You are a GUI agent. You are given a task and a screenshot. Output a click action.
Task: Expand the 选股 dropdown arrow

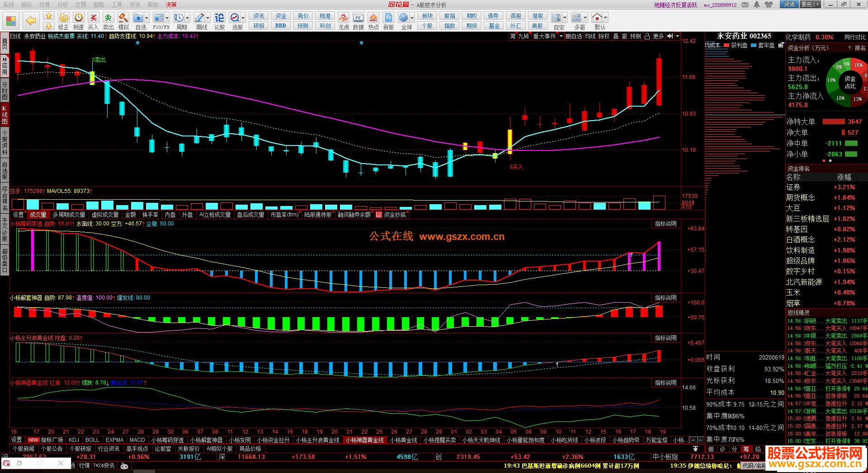pos(243,18)
